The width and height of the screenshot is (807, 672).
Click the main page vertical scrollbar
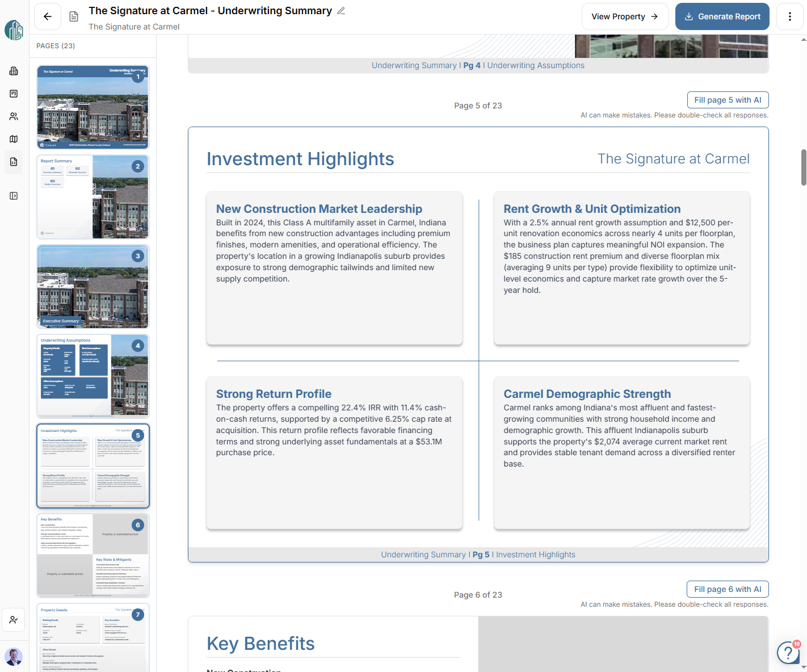[x=804, y=167]
